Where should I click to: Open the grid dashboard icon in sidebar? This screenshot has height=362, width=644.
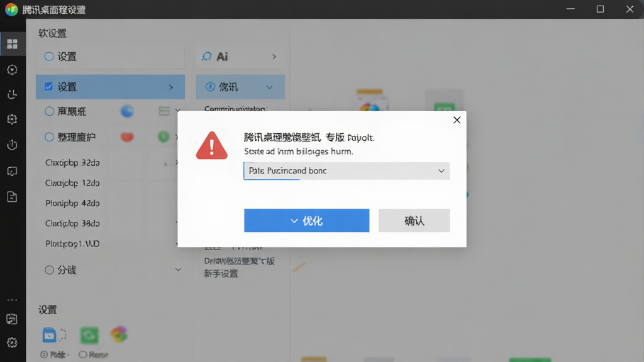click(x=13, y=43)
